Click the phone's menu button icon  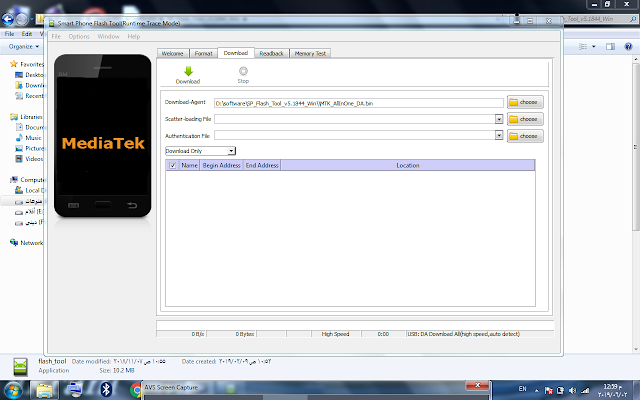73,205
